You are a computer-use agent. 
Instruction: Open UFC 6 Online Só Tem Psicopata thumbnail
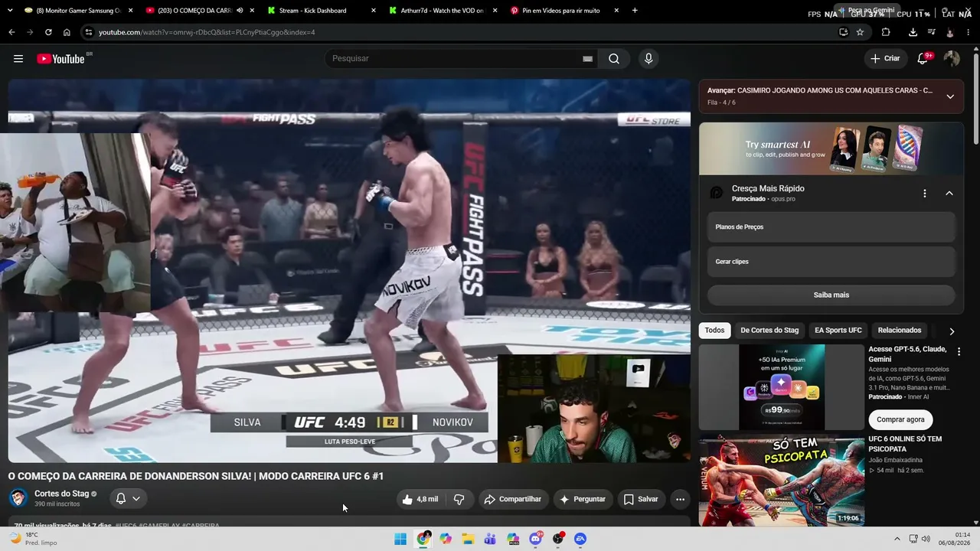click(782, 481)
